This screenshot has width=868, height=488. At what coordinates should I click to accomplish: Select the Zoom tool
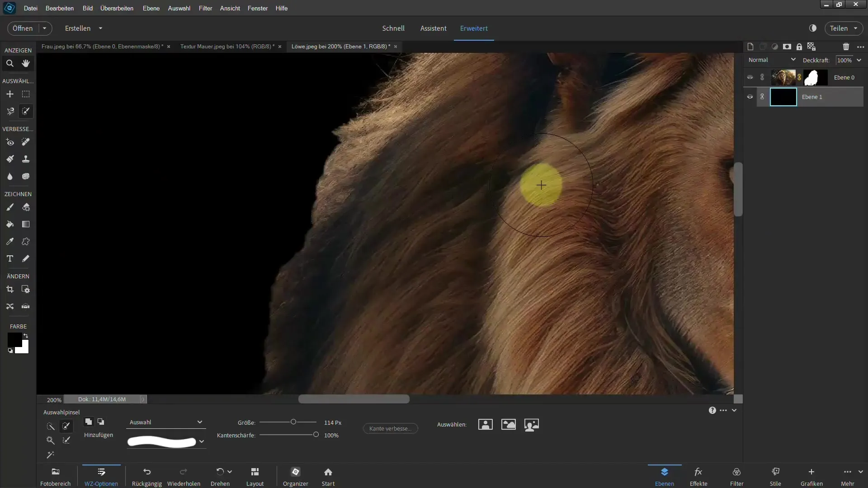9,63
